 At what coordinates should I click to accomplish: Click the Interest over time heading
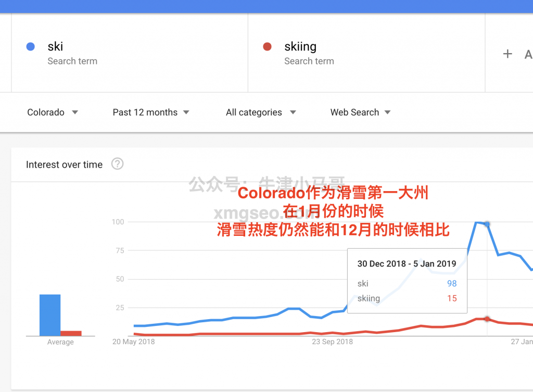pos(65,165)
